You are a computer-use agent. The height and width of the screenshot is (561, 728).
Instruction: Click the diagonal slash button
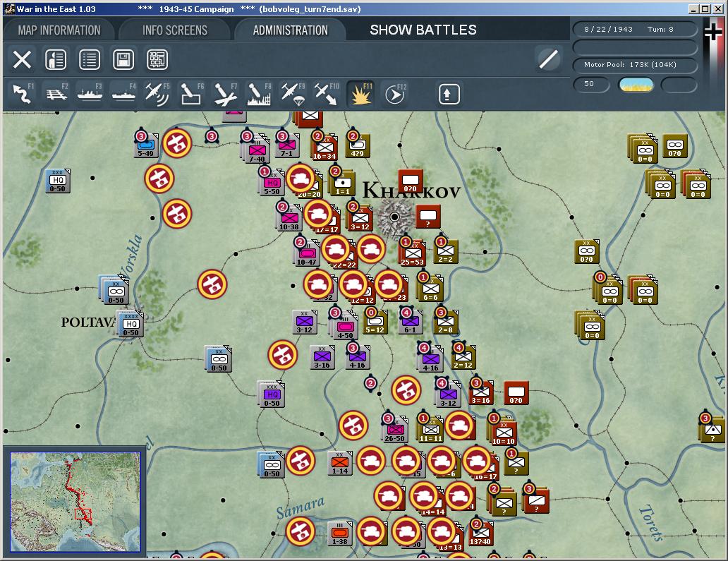[x=548, y=59]
